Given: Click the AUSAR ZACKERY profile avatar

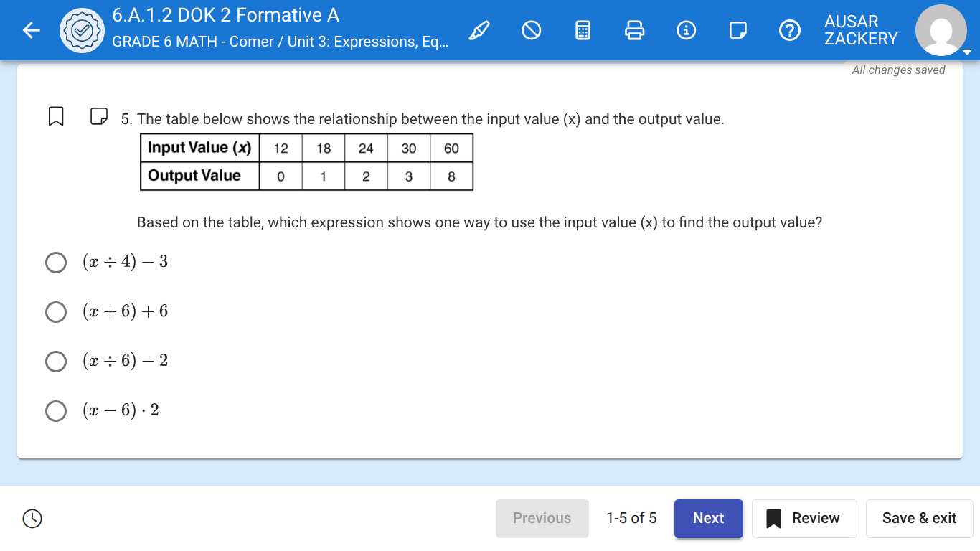Looking at the screenshot, I should coord(941,29).
